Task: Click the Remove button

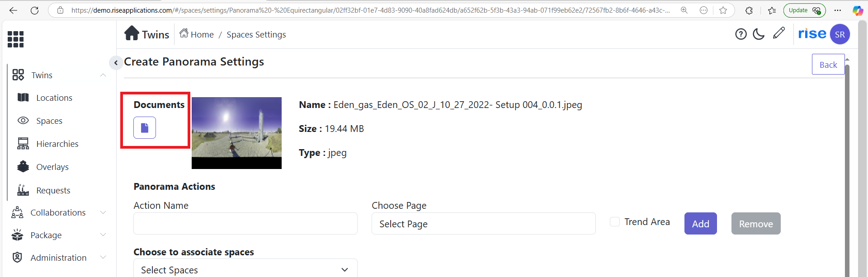Action: tap(756, 224)
